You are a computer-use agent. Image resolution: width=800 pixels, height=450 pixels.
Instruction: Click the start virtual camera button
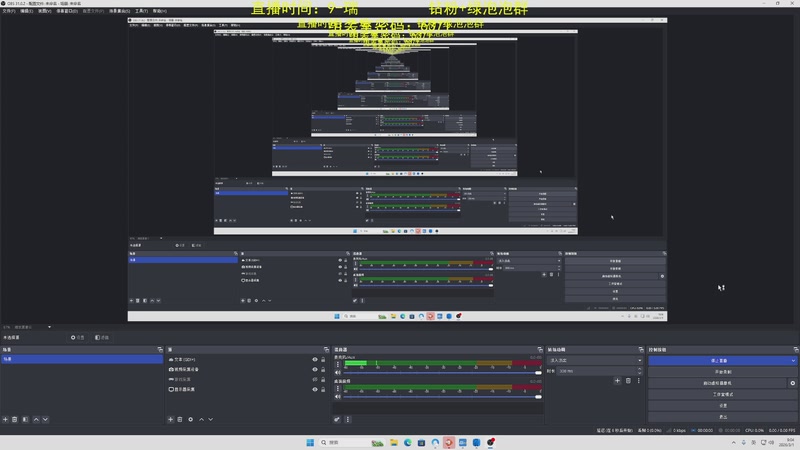click(718, 383)
